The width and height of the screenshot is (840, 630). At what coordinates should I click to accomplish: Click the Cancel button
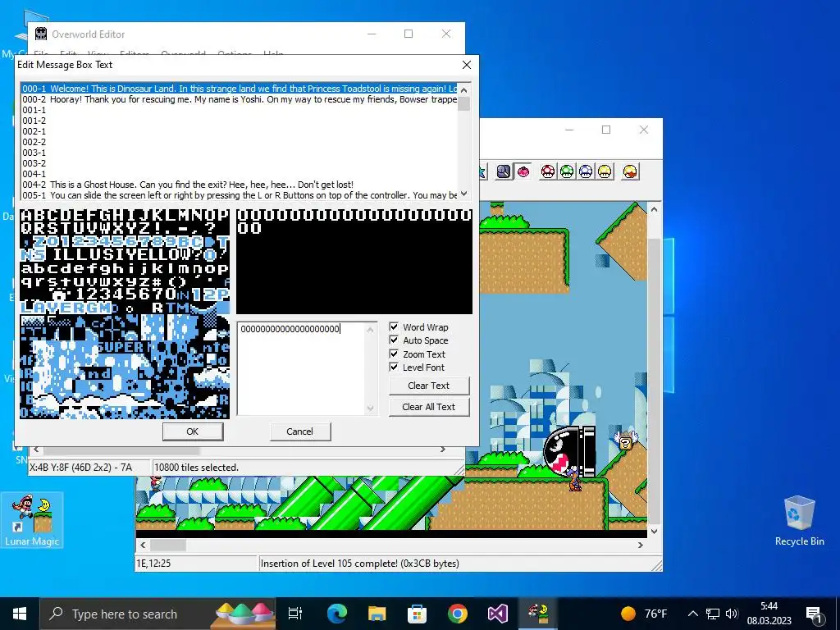tap(300, 431)
